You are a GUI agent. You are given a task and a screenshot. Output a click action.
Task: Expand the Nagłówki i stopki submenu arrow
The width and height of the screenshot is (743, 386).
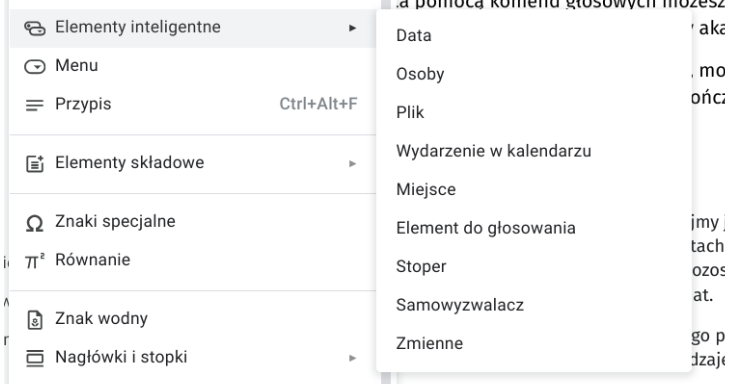pos(352,358)
